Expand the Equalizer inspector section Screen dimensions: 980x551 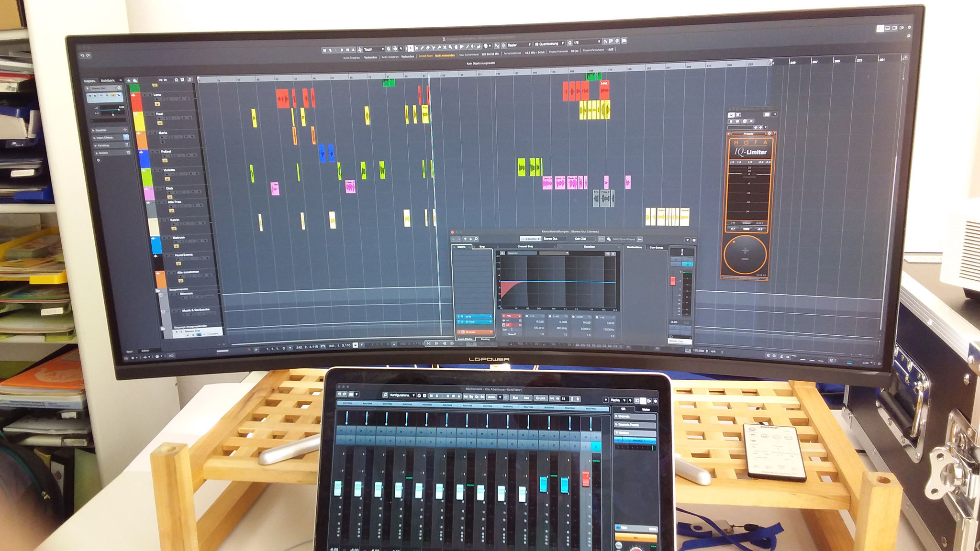(x=110, y=130)
